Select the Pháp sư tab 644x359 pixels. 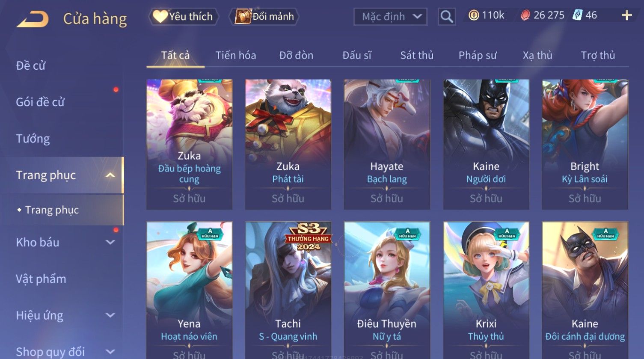click(x=478, y=55)
